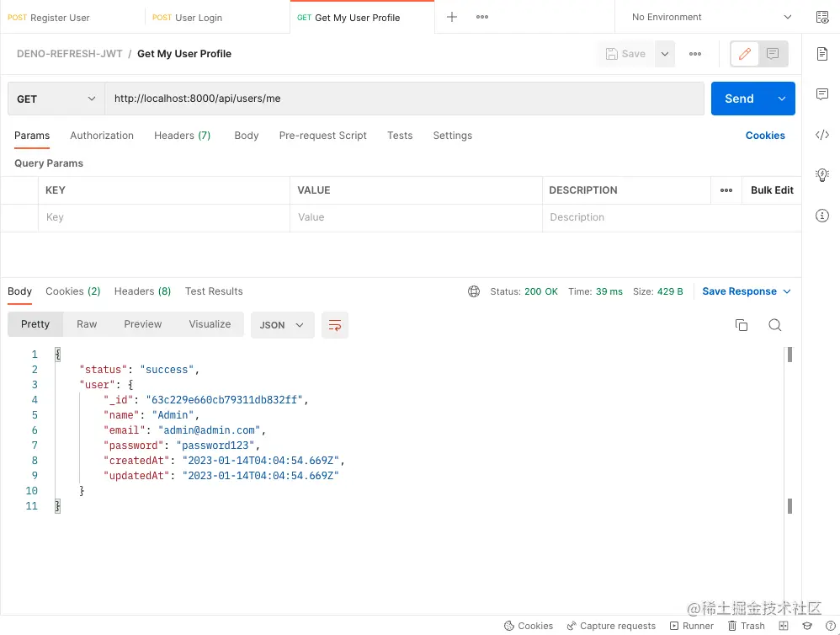Click the network globe icon beside Status

click(474, 291)
